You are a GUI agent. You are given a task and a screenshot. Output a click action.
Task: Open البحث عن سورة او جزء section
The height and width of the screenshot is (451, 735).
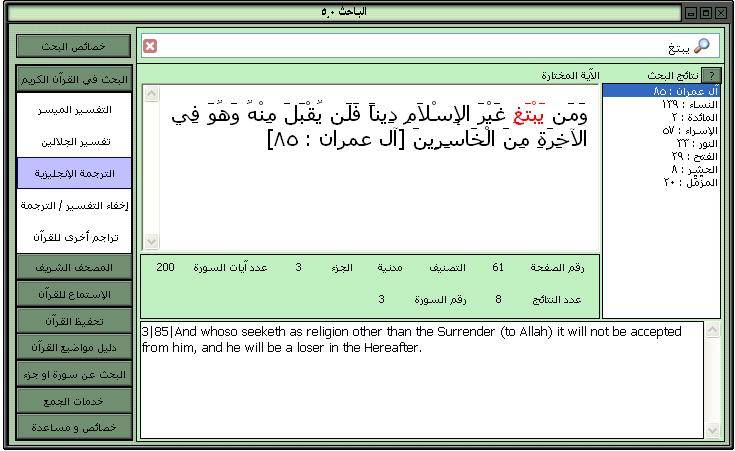(x=74, y=374)
